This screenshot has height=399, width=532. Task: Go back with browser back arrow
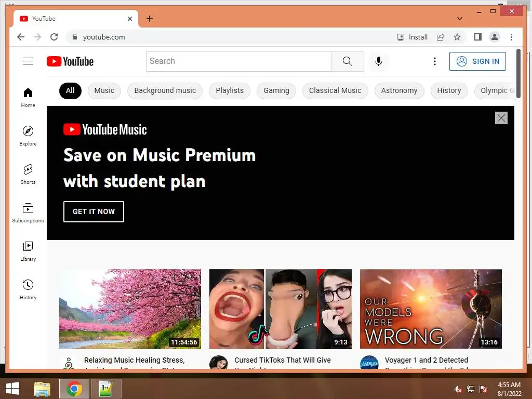point(21,37)
